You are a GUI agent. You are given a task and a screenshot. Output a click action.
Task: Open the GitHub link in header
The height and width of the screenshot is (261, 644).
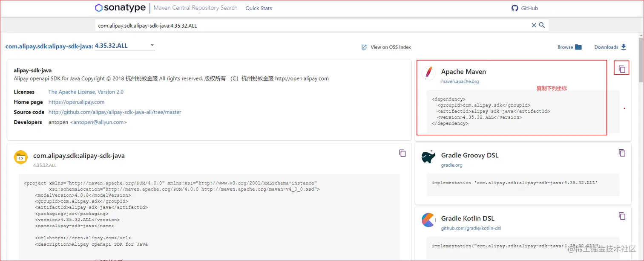click(x=525, y=8)
